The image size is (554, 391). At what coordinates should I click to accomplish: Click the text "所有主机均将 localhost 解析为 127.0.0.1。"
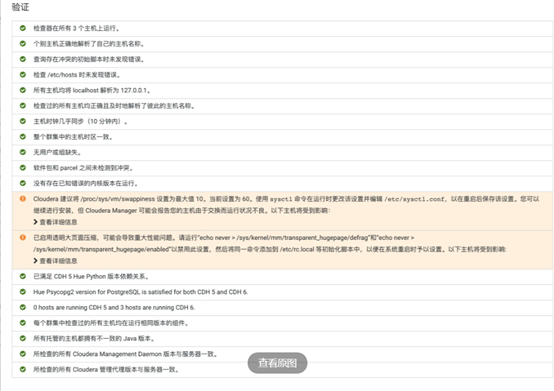tap(92, 90)
